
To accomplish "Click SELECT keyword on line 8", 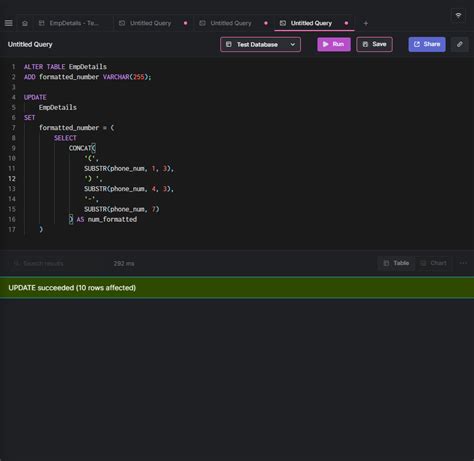I will click(65, 138).
